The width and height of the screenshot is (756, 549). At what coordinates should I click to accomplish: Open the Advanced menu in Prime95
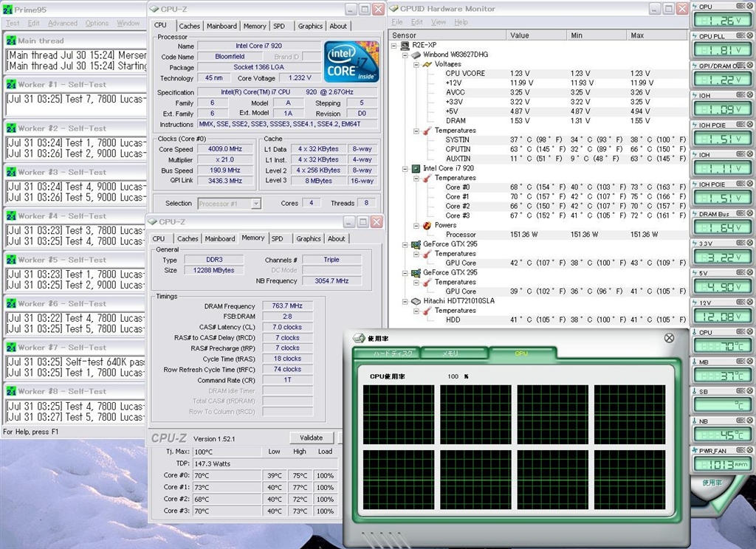pos(63,24)
